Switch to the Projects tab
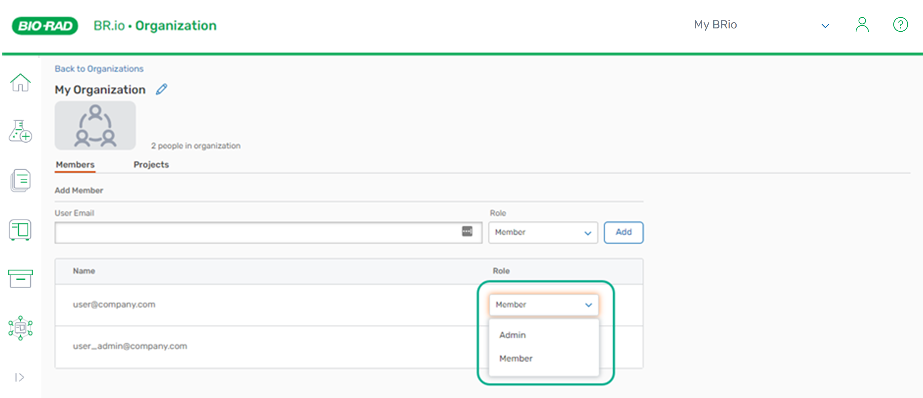Viewport: 923px width, 398px height. tap(151, 165)
